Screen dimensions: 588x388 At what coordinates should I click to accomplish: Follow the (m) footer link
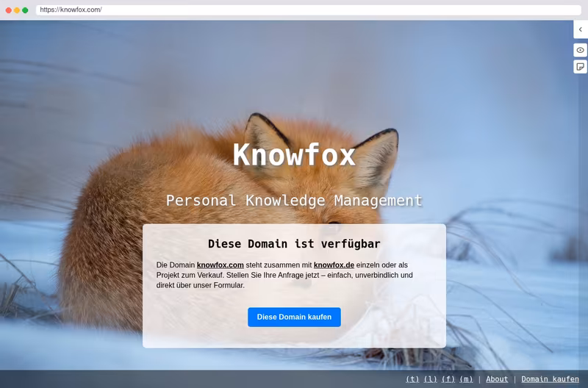(x=466, y=379)
